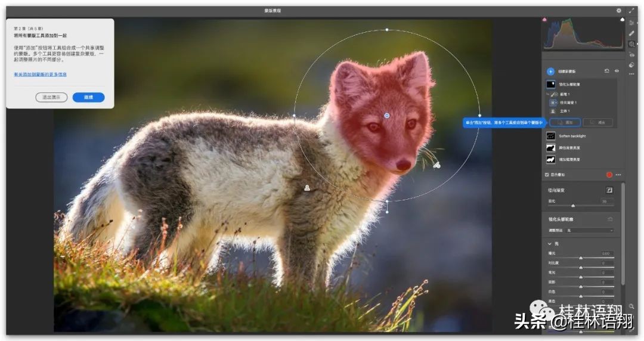Click the blue Create new mask plus icon
Viewport: 644px width, 341px height.
point(550,71)
